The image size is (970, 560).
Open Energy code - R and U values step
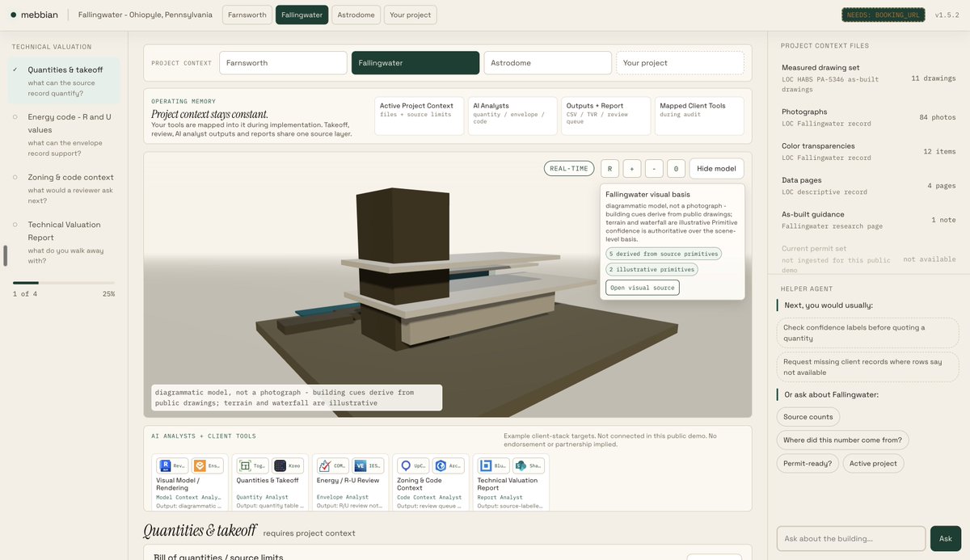click(64, 135)
